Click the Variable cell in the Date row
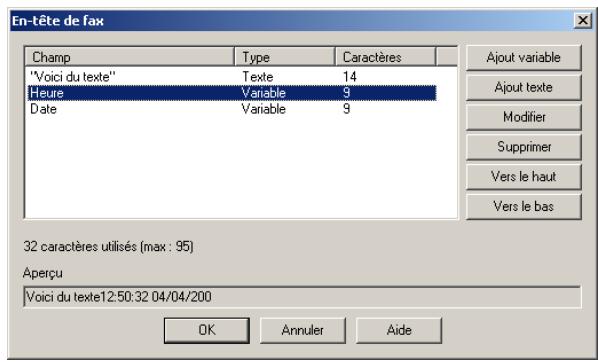This screenshot has height=362, width=598. [264, 109]
